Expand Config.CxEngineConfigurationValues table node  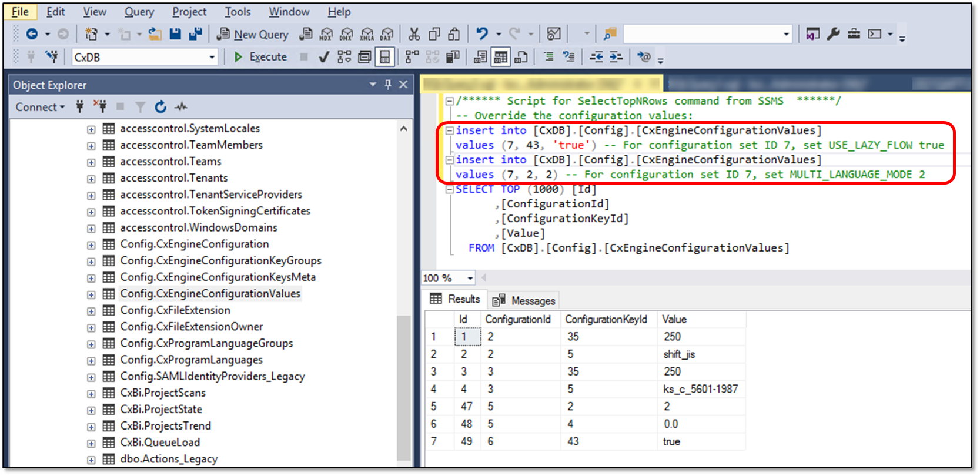(x=91, y=294)
